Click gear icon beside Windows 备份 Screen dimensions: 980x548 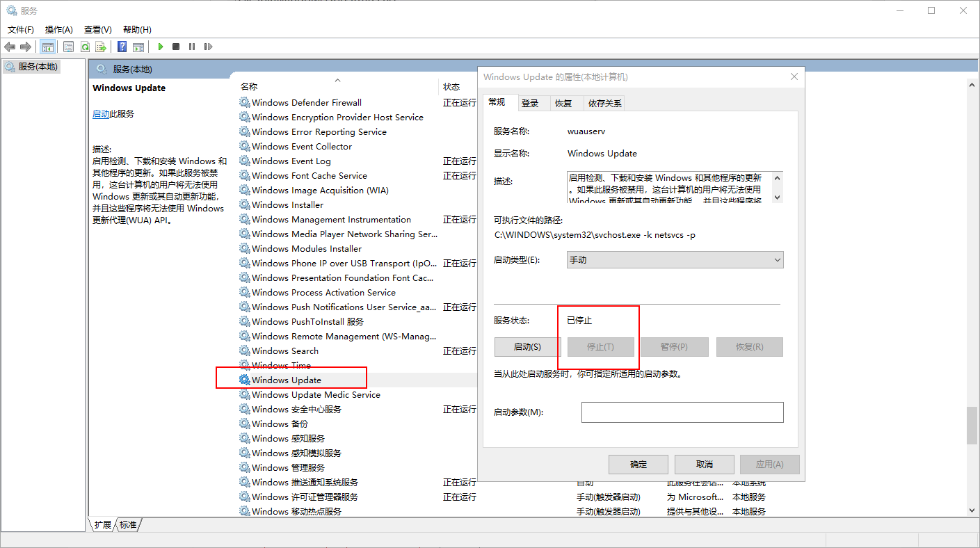245,424
